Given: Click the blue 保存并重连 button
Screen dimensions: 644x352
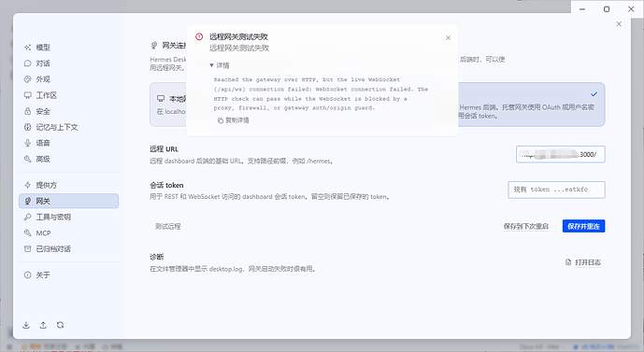Looking at the screenshot, I should [x=583, y=227].
